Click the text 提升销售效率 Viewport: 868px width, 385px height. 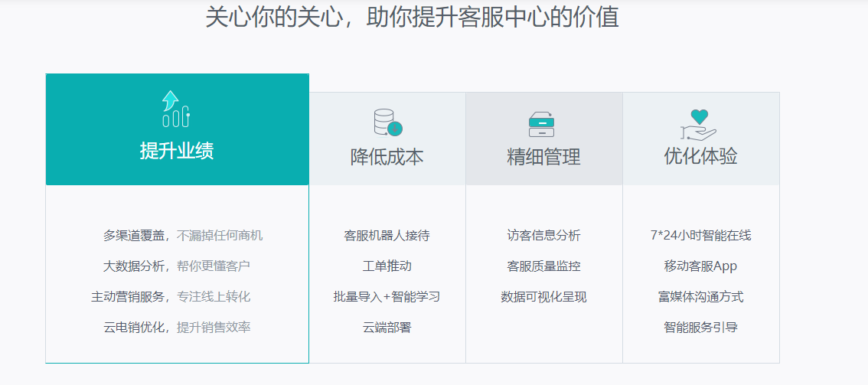(x=214, y=327)
